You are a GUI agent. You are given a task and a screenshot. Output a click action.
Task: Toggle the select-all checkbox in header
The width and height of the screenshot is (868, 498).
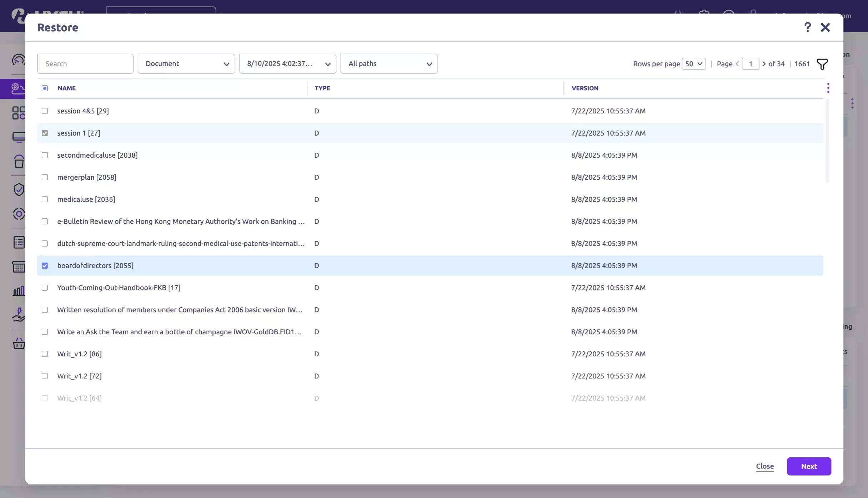pos(45,88)
